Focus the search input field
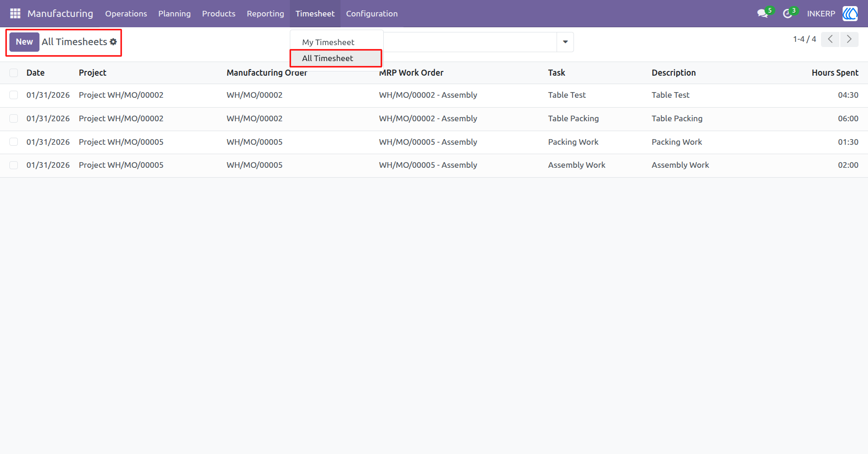868x454 pixels. pos(470,42)
